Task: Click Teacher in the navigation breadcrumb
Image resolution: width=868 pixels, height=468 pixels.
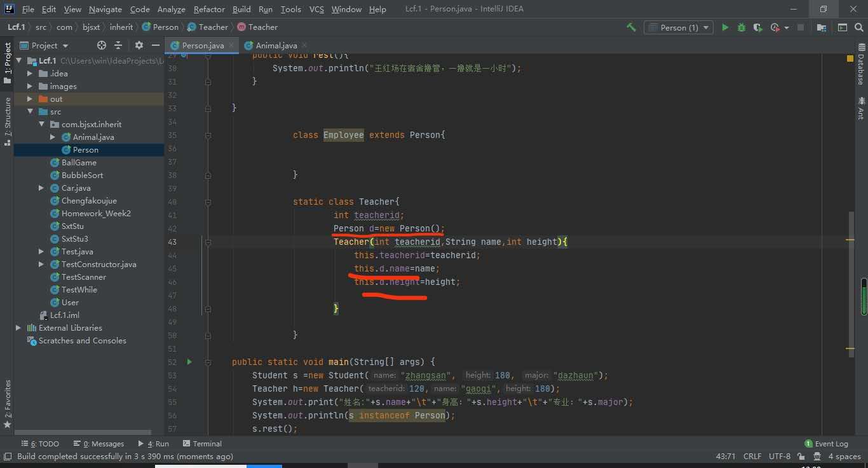Action: [213, 27]
